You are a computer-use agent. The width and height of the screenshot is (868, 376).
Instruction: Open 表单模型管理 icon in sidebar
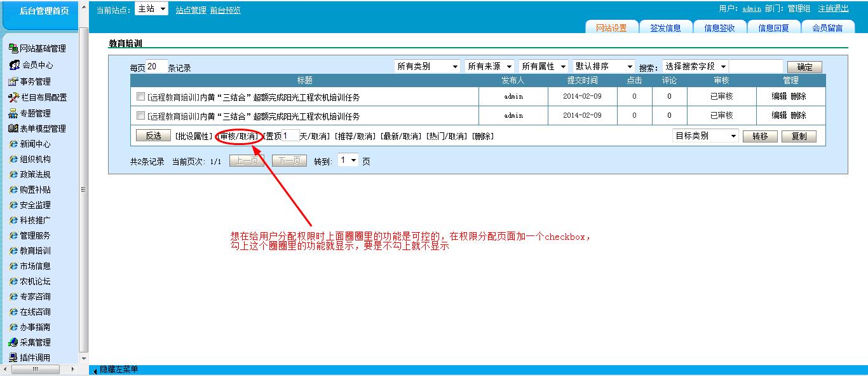(x=13, y=129)
